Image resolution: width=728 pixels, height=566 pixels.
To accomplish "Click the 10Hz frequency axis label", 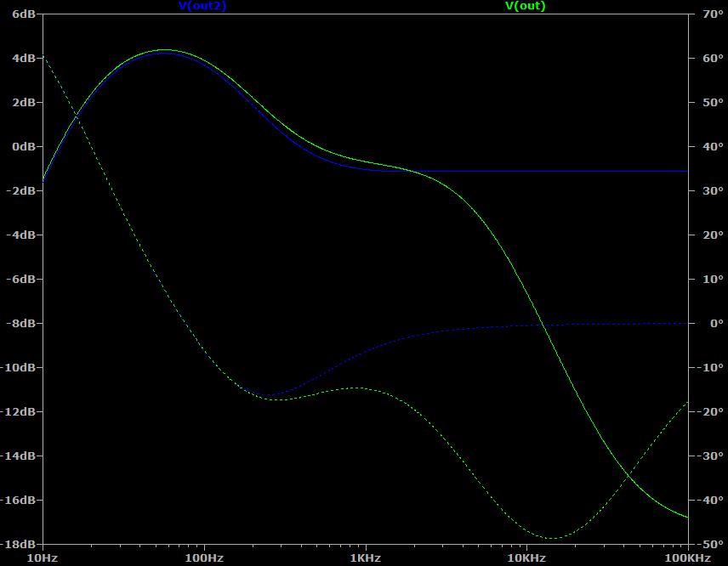I will coord(42,558).
